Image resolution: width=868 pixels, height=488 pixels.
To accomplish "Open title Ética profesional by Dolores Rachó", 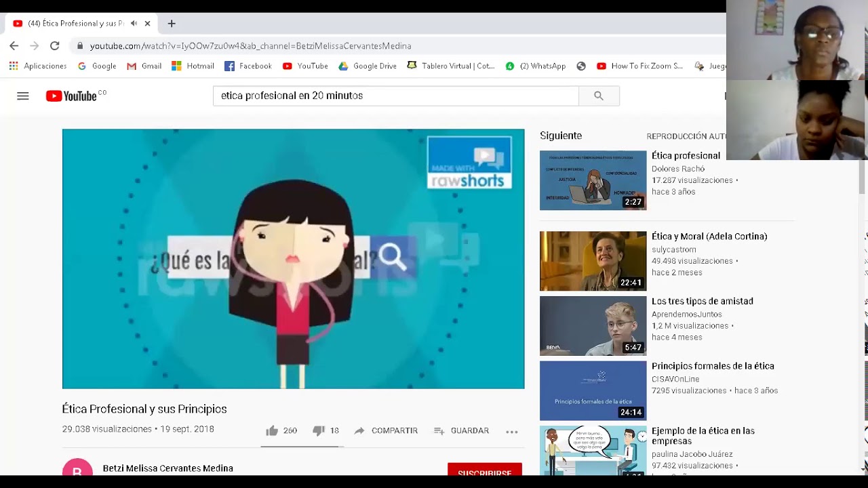I will click(x=686, y=156).
